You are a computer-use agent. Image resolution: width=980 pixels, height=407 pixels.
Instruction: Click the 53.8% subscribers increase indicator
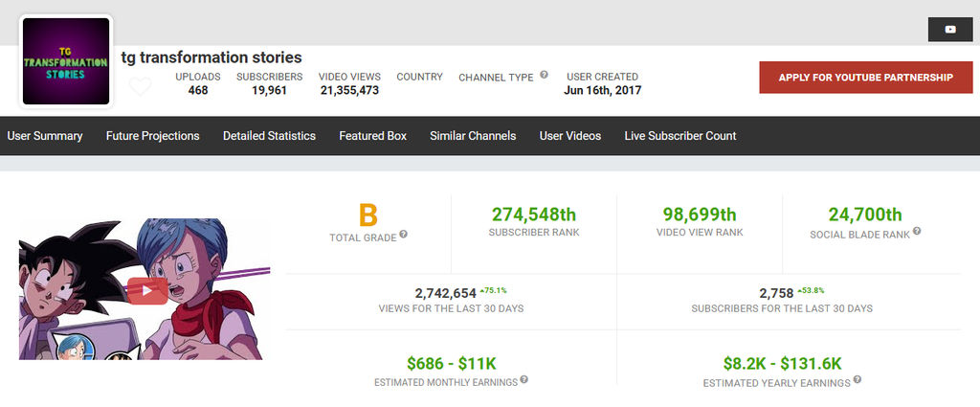pyautogui.click(x=810, y=290)
